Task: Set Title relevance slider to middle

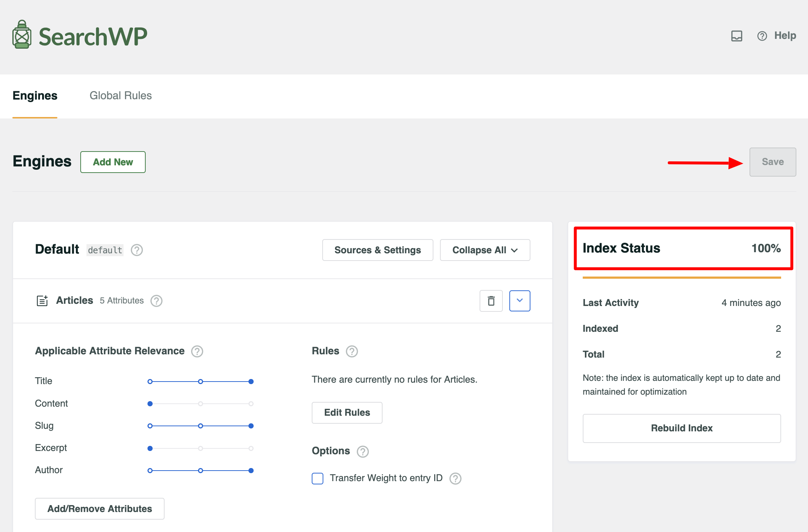Action: point(201,382)
